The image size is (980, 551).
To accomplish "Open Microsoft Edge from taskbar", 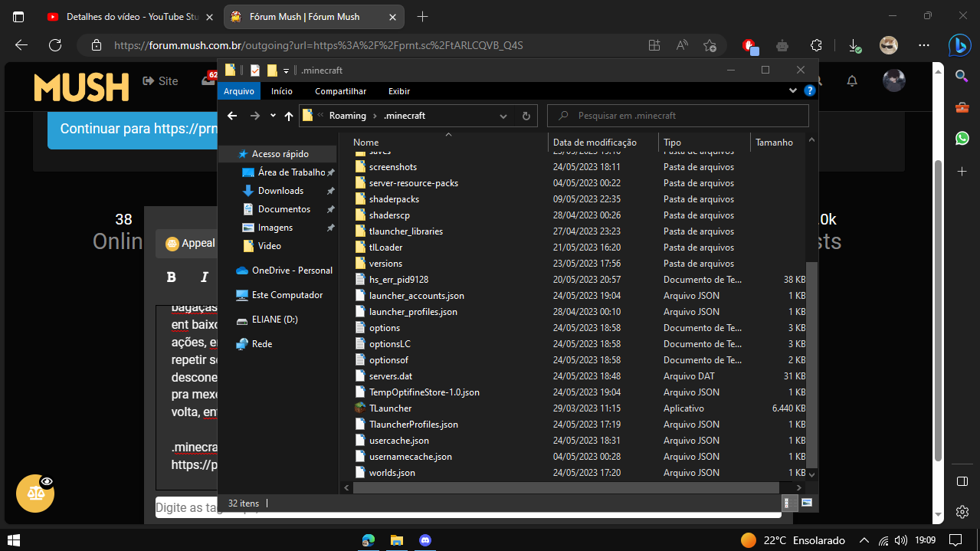I will click(368, 540).
